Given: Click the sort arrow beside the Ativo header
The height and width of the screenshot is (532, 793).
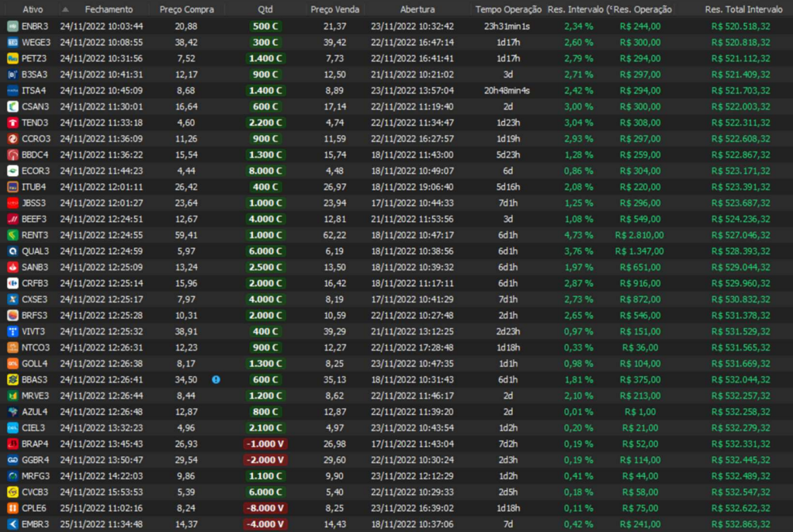Looking at the screenshot, I should click(65, 9).
